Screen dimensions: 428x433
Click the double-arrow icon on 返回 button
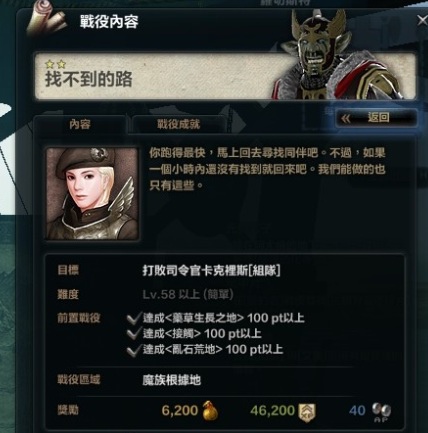(346, 118)
